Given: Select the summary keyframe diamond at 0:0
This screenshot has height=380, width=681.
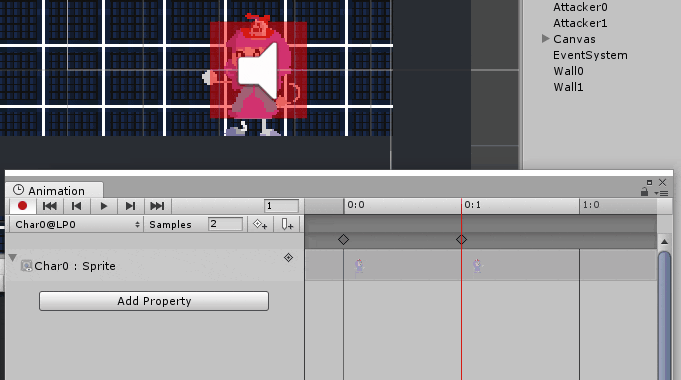Looking at the screenshot, I should (x=344, y=239).
